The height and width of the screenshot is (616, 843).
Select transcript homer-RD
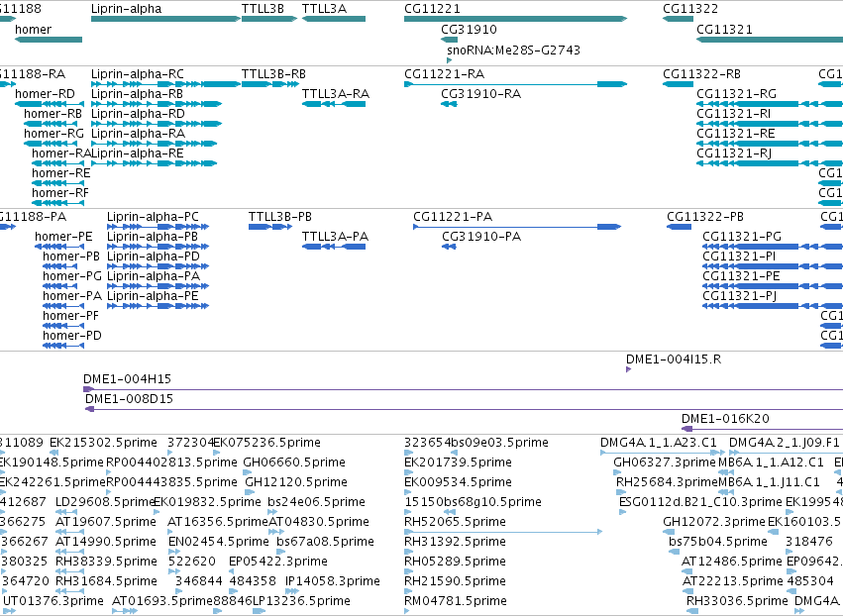[x=46, y=94]
